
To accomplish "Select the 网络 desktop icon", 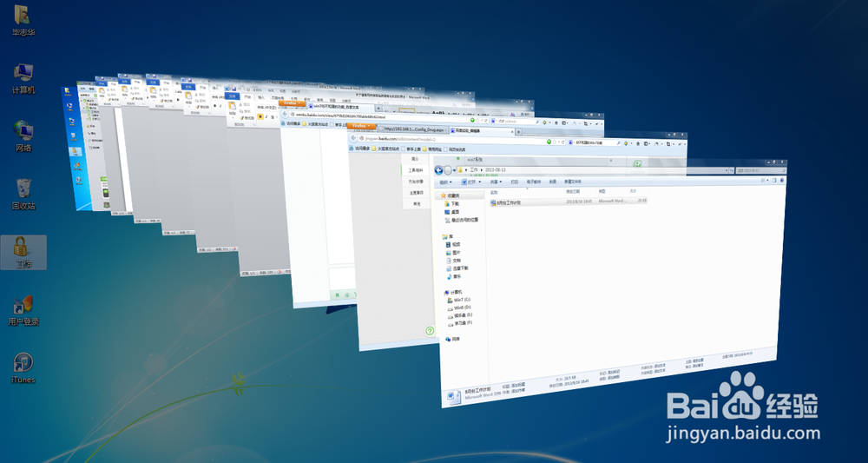I will point(23,136).
